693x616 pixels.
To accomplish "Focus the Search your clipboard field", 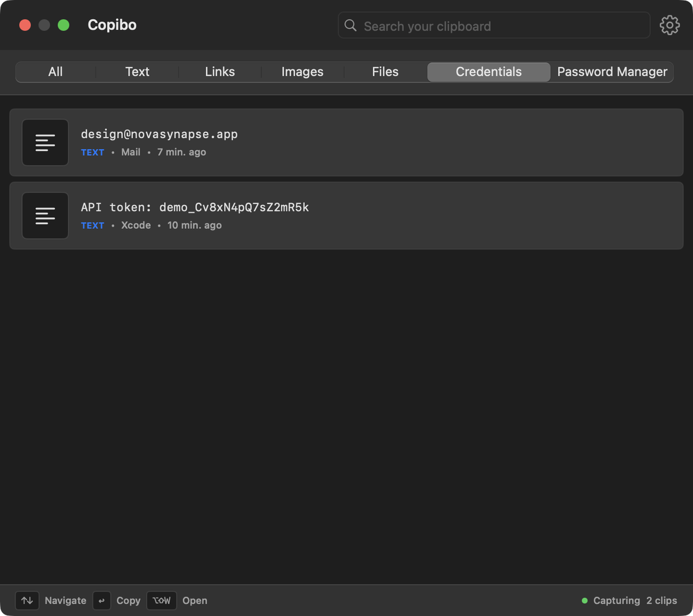I will (x=494, y=25).
